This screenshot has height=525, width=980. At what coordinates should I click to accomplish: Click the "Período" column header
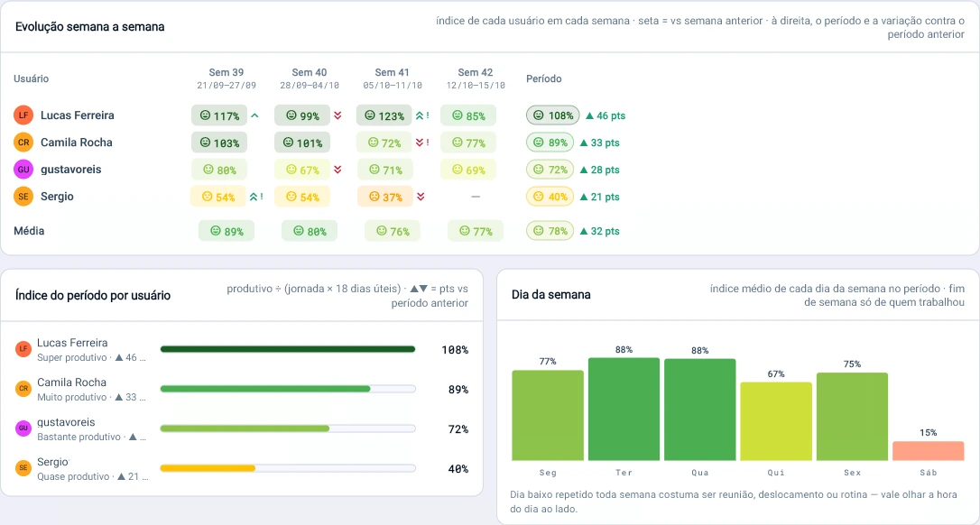[x=544, y=78]
